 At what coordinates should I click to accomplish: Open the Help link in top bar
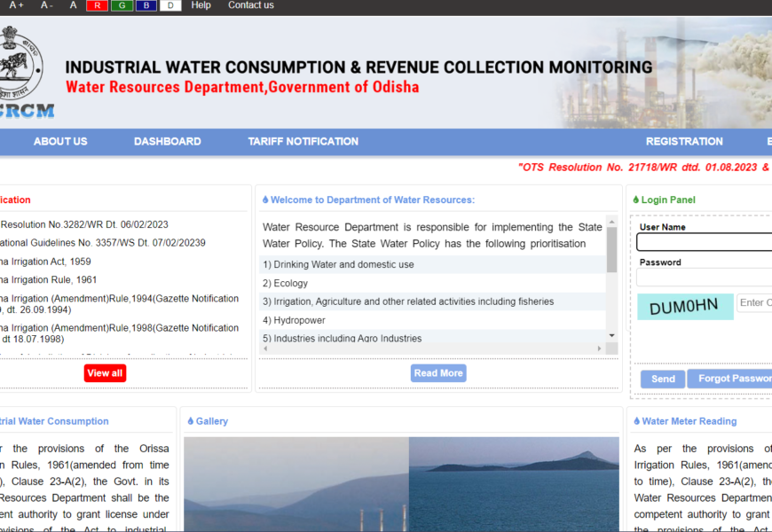[x=201, y=5]
